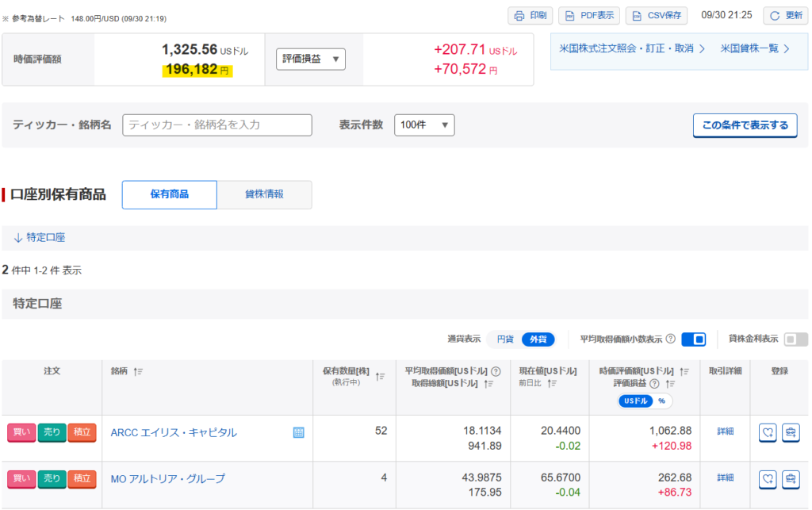Viewport: 812px width, 510px height.
Task: Click the ティッカー・銘柄名 input field
Action: (x=217, y=125)
